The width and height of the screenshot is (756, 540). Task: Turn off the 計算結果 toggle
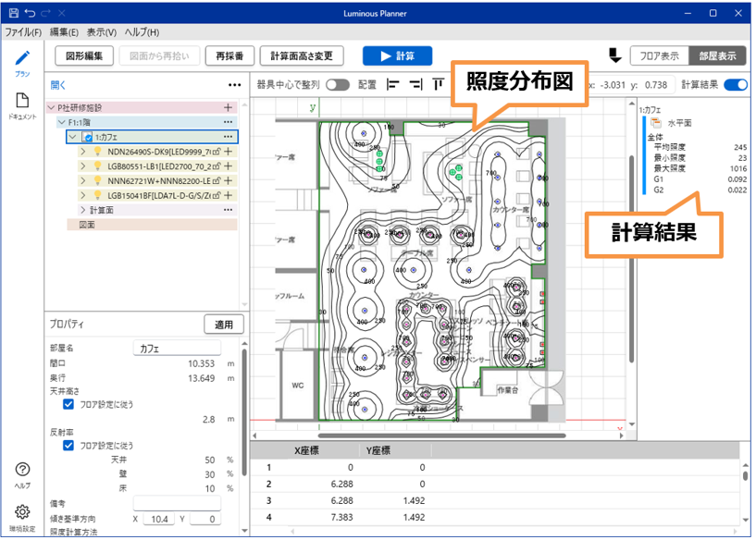[x=736, y=84]
